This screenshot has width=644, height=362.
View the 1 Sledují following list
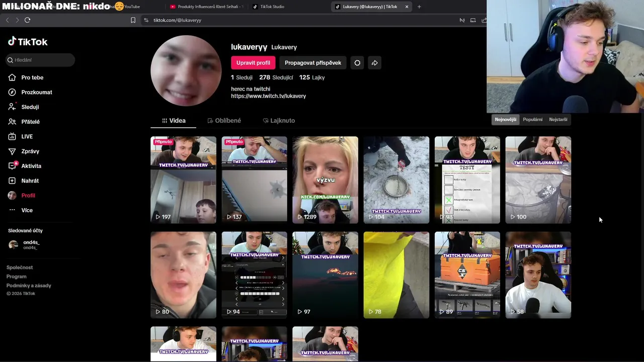(x=242, y=77)
